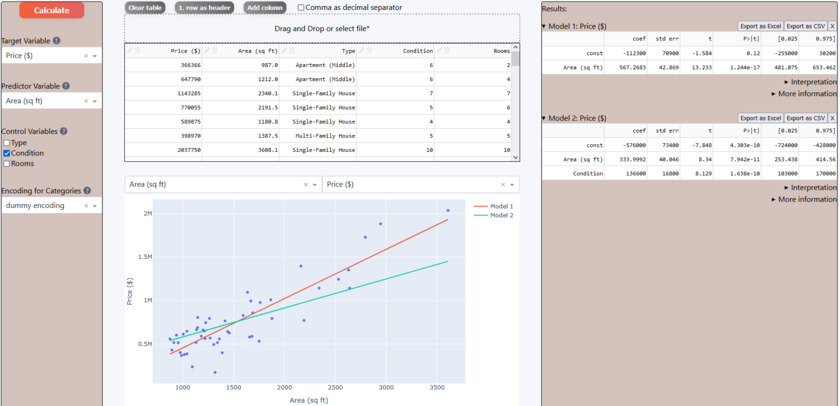The image size is (840, 406).
Task: Click the Predictor Variable info icon
Action: (66, 86)
